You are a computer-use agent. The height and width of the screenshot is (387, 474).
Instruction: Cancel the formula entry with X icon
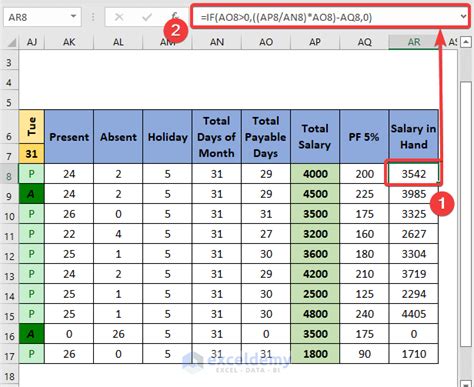tap(119, 17)
